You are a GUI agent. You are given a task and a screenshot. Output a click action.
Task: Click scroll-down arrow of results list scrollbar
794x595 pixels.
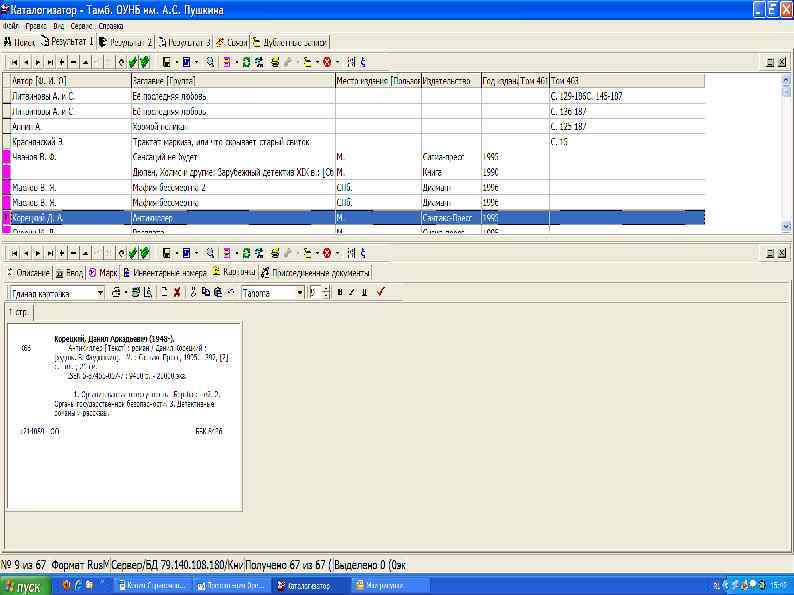[786, 226]
